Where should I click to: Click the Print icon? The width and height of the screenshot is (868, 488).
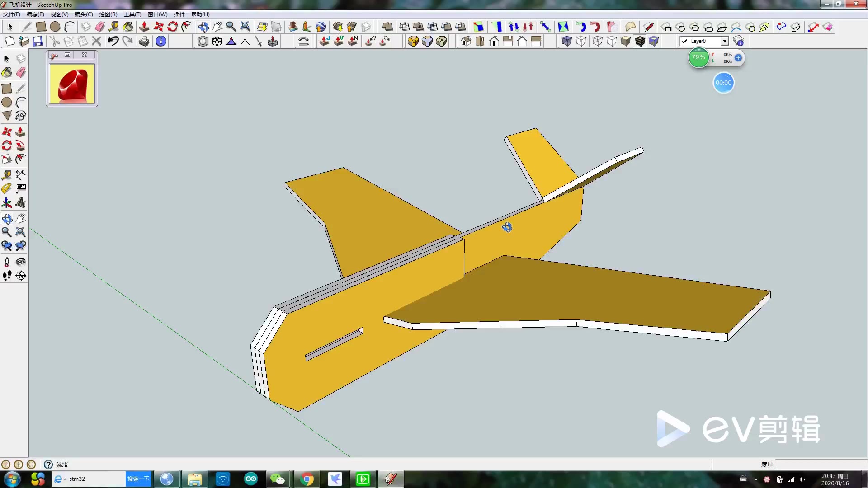point(144,41)
